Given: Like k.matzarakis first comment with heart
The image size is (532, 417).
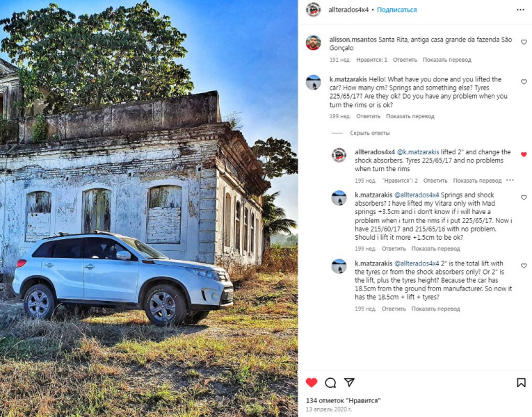Looking at the screenshot, I should point(524,82).
